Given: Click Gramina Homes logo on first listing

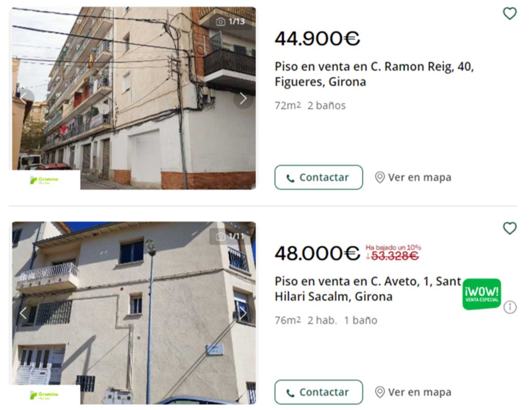Looking at the screenshot, I should [x=45, y=180].
